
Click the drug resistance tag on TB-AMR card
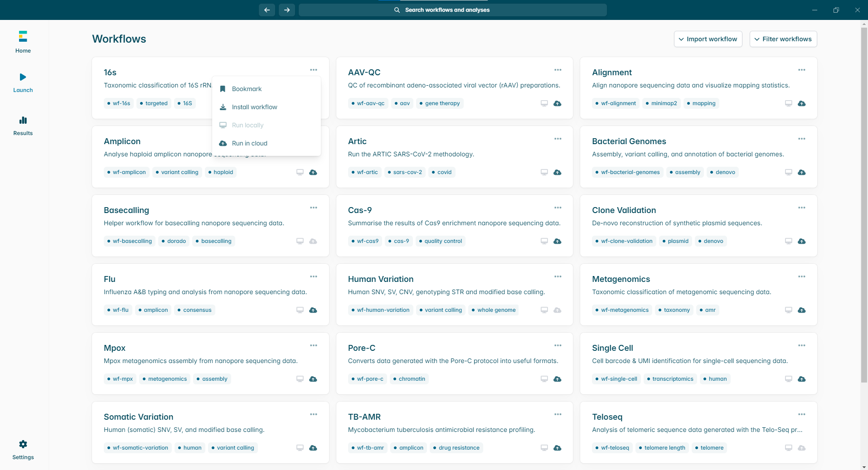coord(456,448)
